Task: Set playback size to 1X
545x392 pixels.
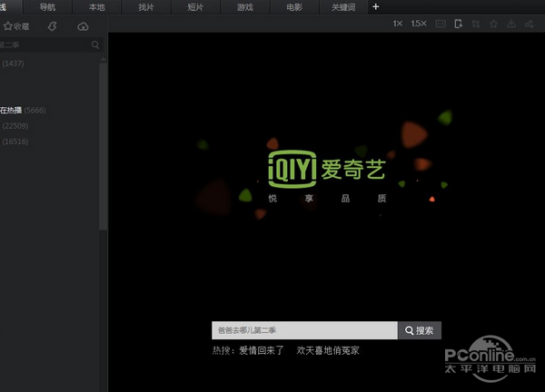Action: point(398,24)
